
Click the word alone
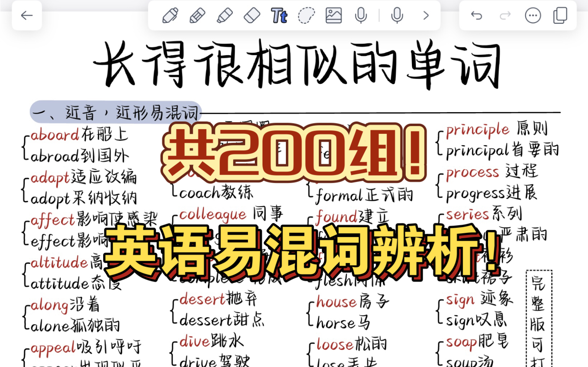point(50,326)
